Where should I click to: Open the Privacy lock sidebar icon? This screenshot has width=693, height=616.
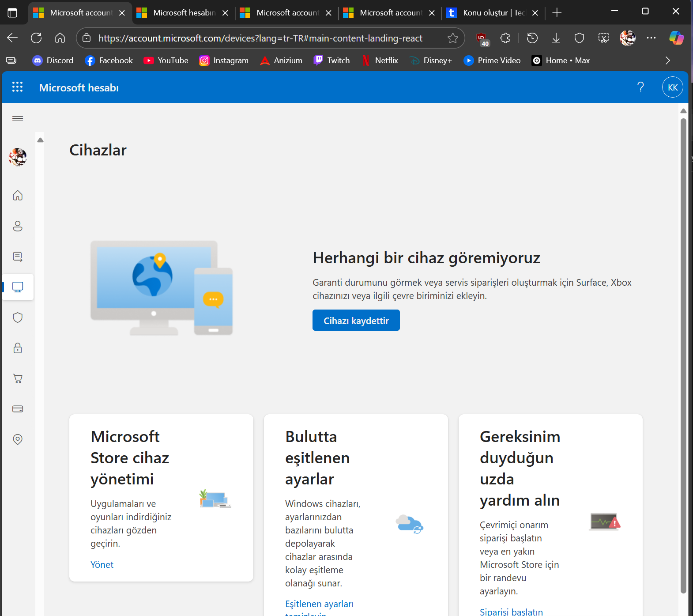point(18,348)
